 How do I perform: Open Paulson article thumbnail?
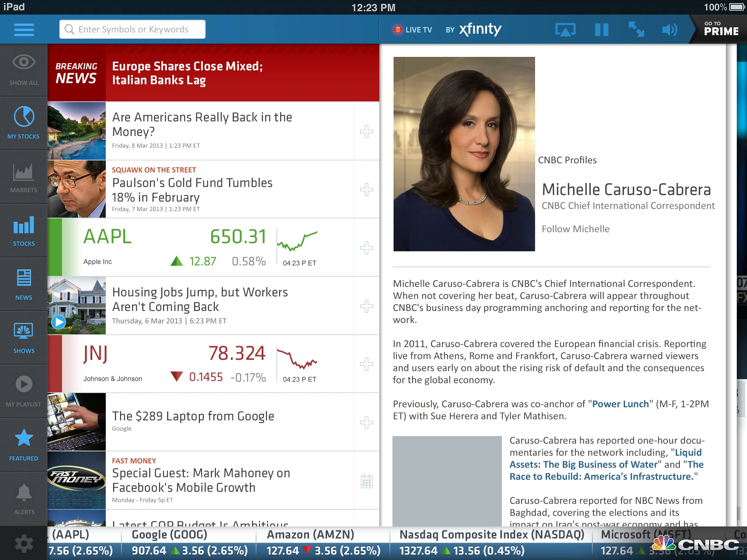[x=77, y=189]
